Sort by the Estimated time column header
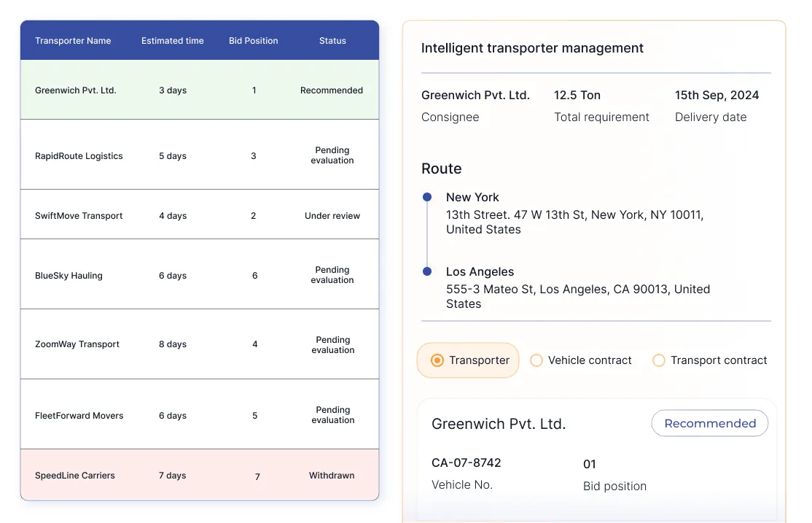Viewport: 812px width, 523px height. click(x=172, y=40)
